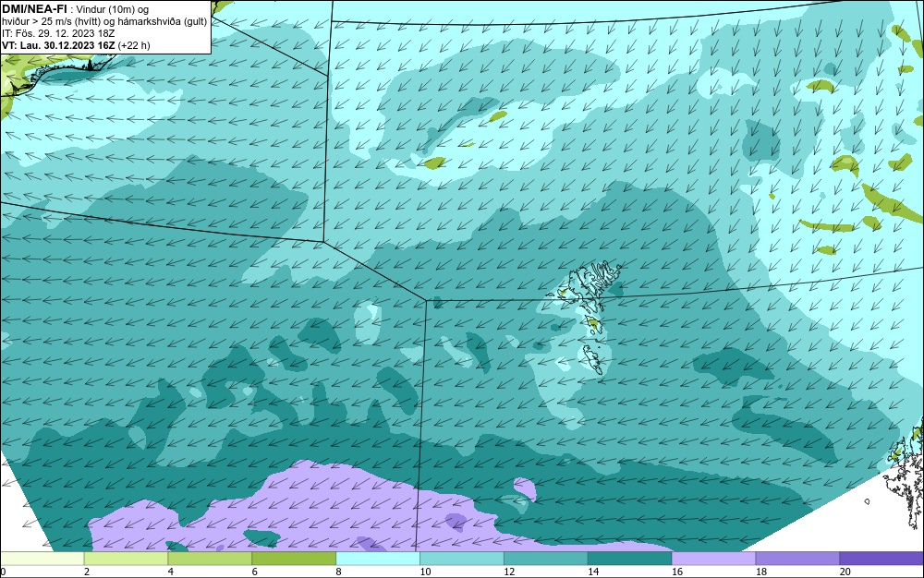Click the legend tick label '20'
Screen dimensions: 924x578
(x=845, y=572)
